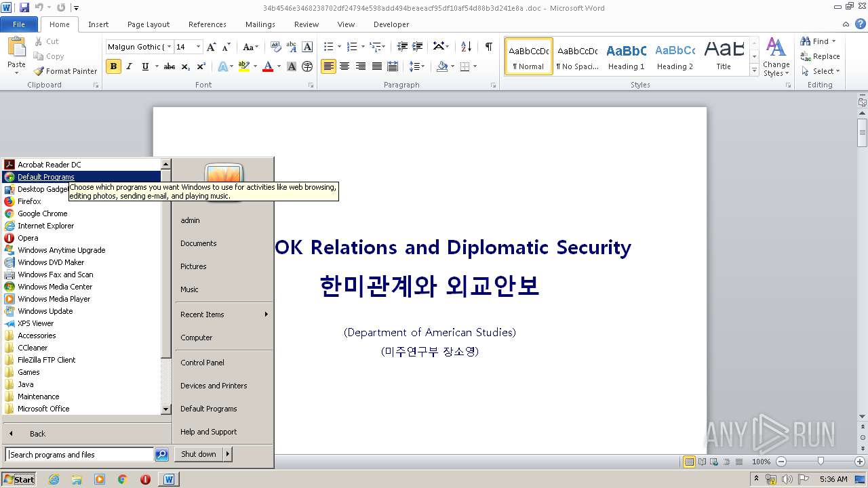Click the Save icon in Quick Access Toolbar
This screenshot has height=488, width=868.
click(x=24, y=7)
